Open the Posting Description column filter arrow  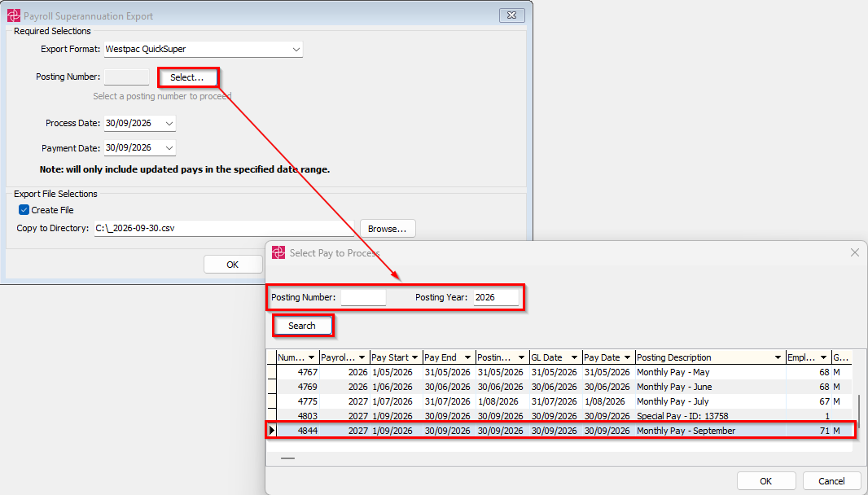point(778,357)
